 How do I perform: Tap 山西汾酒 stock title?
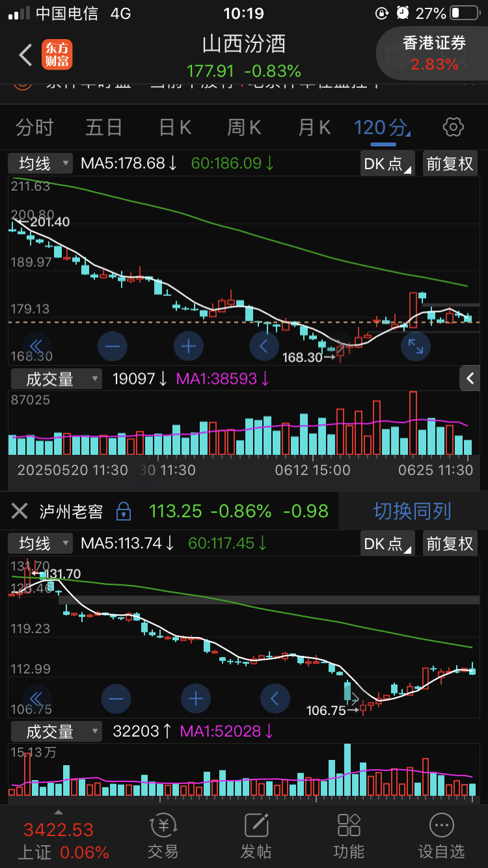[x=244, y=44]
